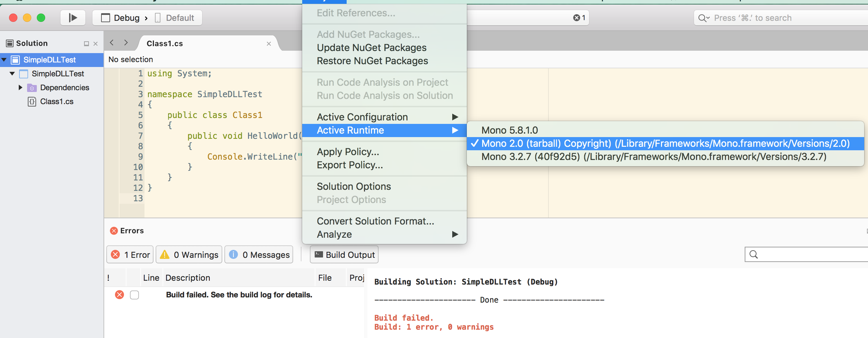Navigate forward with the right arrow
The height and width of the screenshot is (338, 868).
pos(126,43)
